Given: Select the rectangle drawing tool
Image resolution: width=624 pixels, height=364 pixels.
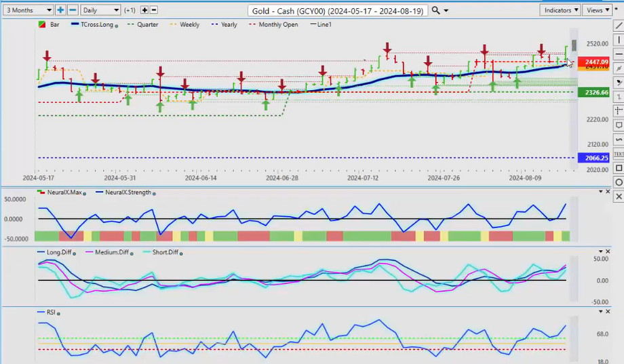Looking at the screenshot, I should tap(618, 168).
